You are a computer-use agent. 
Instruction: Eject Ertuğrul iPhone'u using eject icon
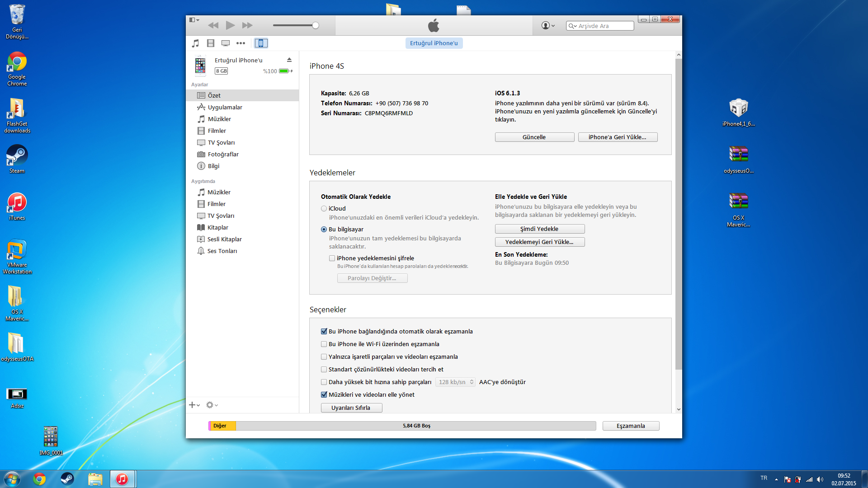tap(289, 60)
